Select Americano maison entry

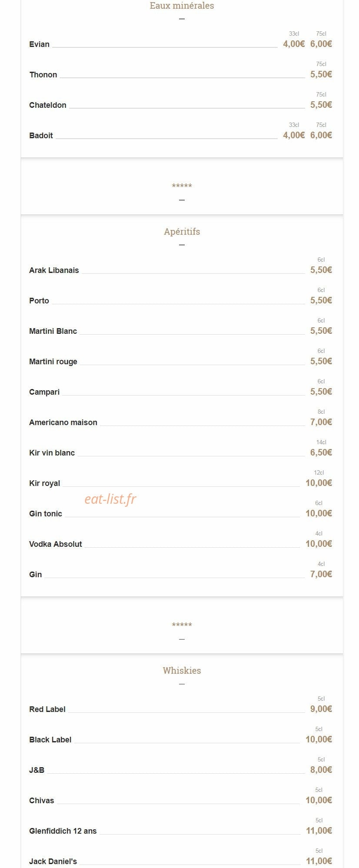[63, 422]
